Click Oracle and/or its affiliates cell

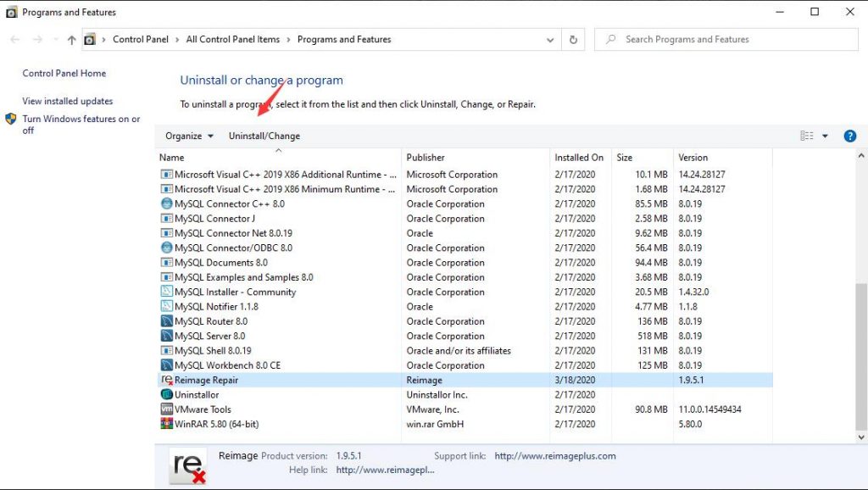point(459,351)
